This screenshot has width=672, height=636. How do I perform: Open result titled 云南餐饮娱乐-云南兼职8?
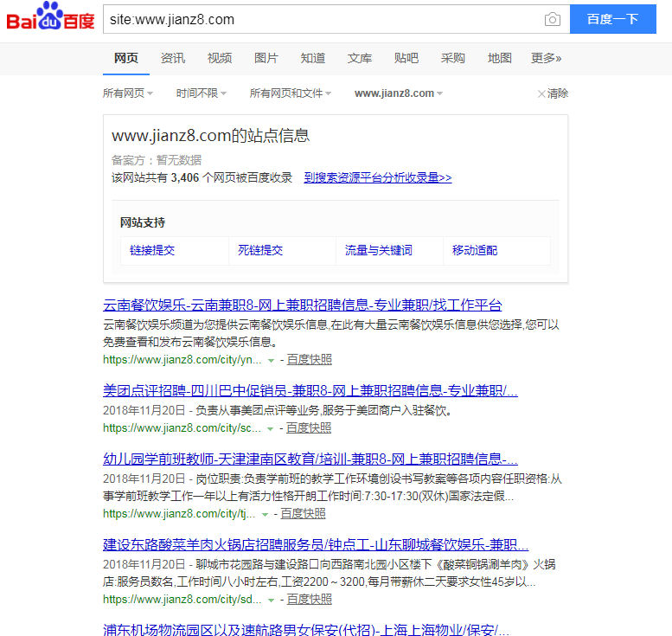302,305
